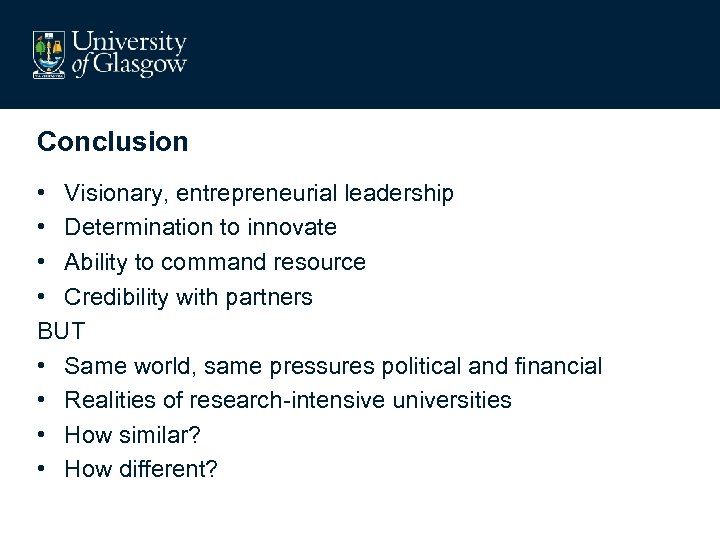
Task: Click the bullet marker before "Credibility"
Action: (42, 297)
